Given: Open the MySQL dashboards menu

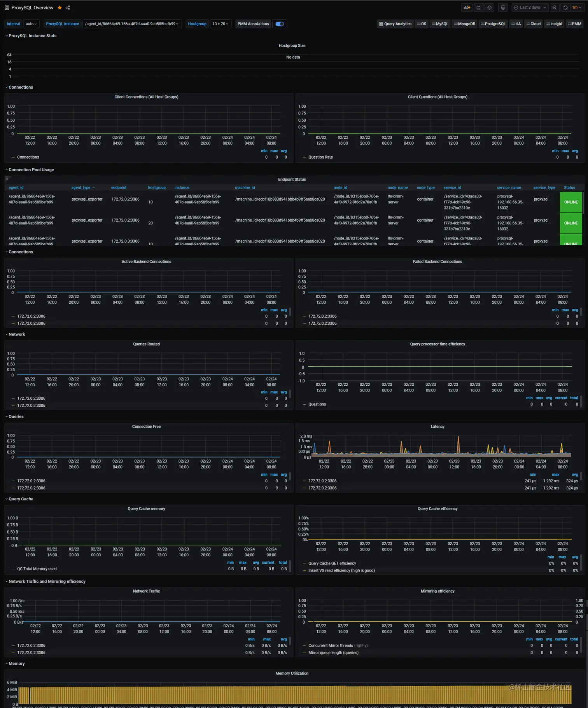Looking at the screenshot, I should pos(440,24).
